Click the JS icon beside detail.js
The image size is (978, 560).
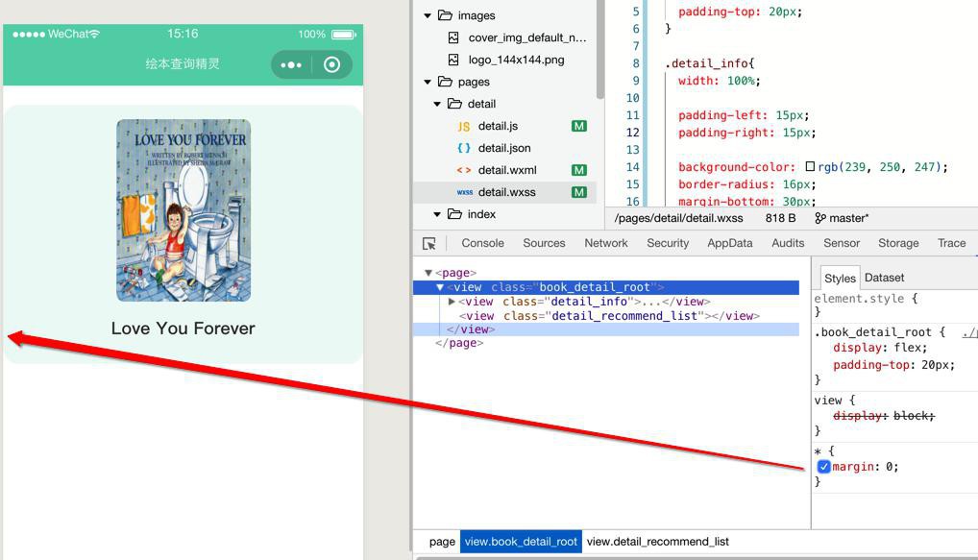(x=463, y=126)
